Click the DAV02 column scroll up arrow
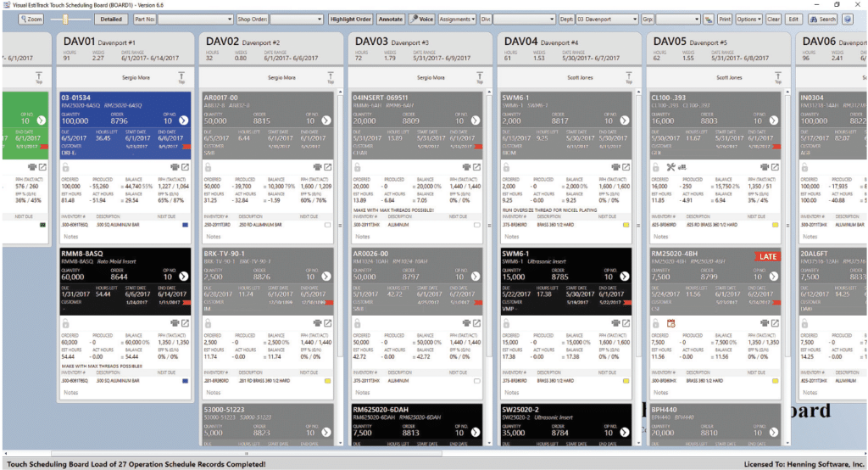 (340, 92)
